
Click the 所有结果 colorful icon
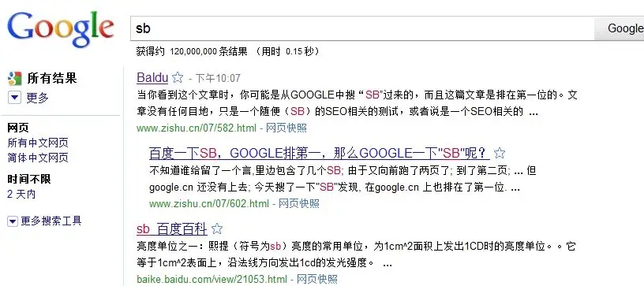[x=14, y=78]
